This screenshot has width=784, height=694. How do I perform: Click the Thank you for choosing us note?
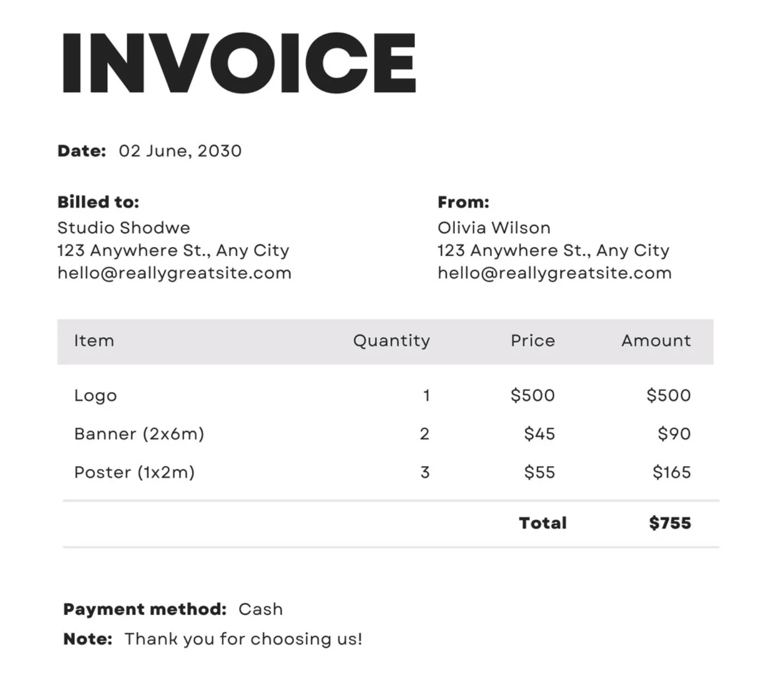(x=243, y=639)
